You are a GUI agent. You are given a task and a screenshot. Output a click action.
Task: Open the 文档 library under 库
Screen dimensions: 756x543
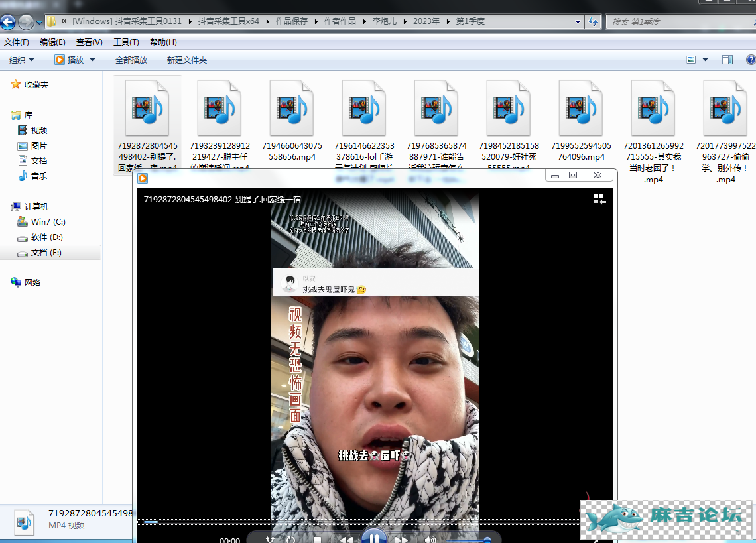[32, 160]
